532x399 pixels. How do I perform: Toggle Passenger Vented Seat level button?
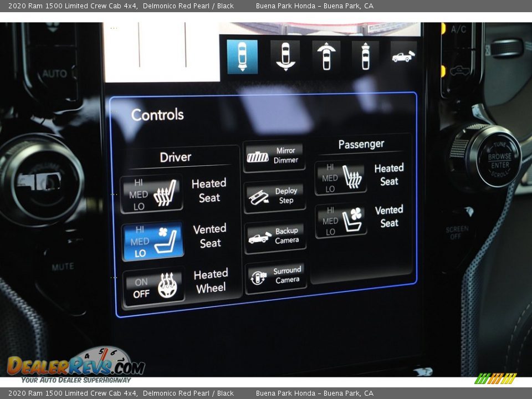pyautogui.click(x=341, y=221)
